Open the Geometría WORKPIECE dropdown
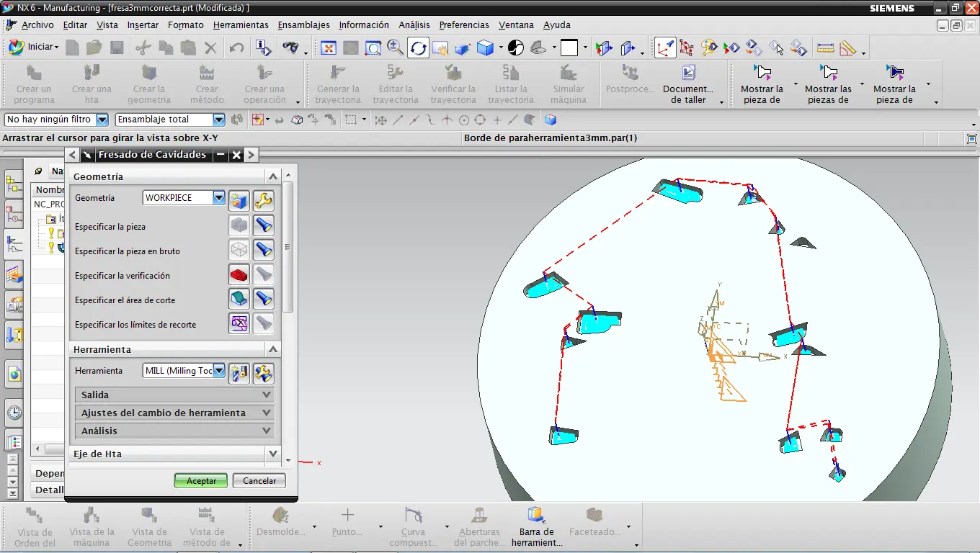 (x=219, y=197)
